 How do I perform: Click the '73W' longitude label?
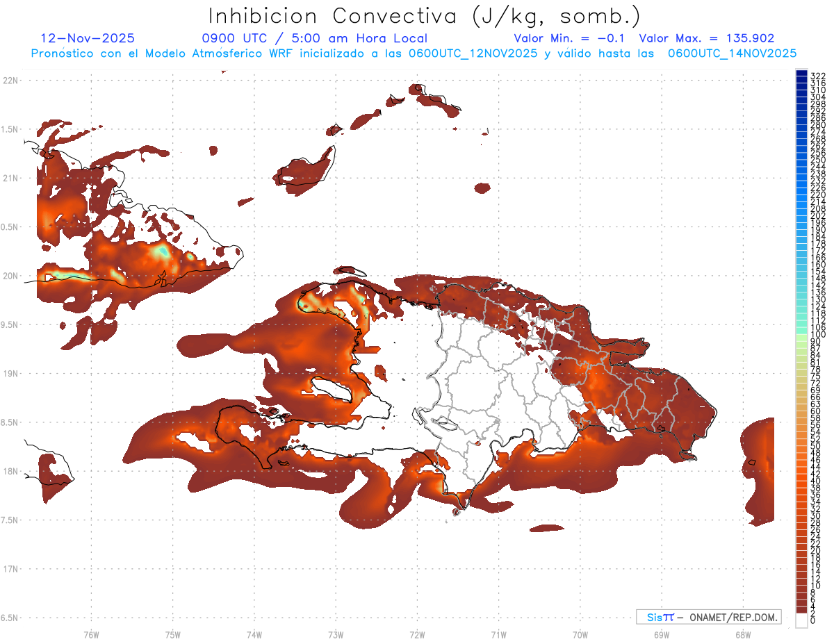click(336, 634)
